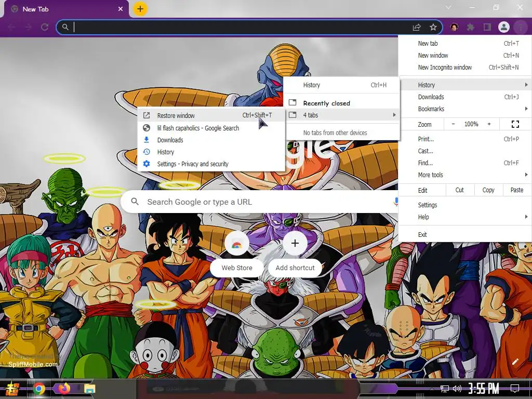532x399 pixels.
Task: Open File Explorer from the taskbar
Action: coord(89,389)
